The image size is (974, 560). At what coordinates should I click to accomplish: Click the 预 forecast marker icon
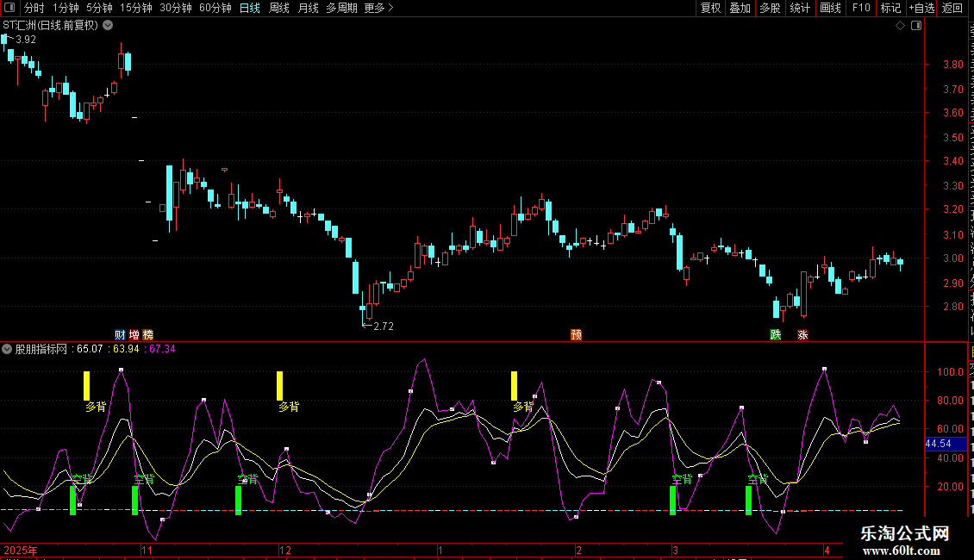(577, 334)
